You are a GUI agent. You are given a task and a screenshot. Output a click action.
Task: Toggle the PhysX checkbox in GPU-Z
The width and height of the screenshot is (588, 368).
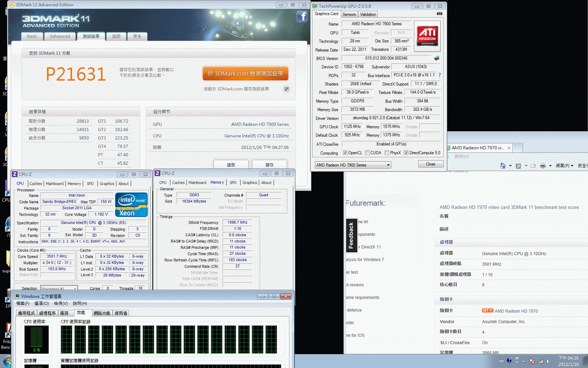387,153
